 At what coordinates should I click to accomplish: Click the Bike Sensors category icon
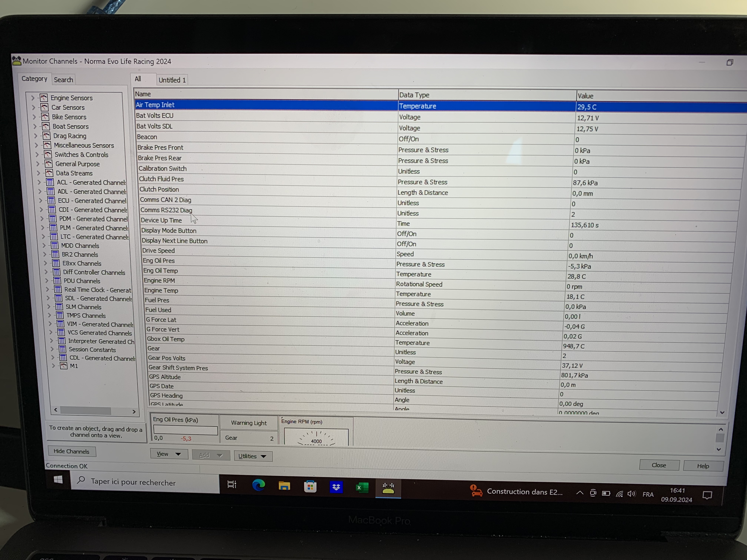[x=45, y=117]
